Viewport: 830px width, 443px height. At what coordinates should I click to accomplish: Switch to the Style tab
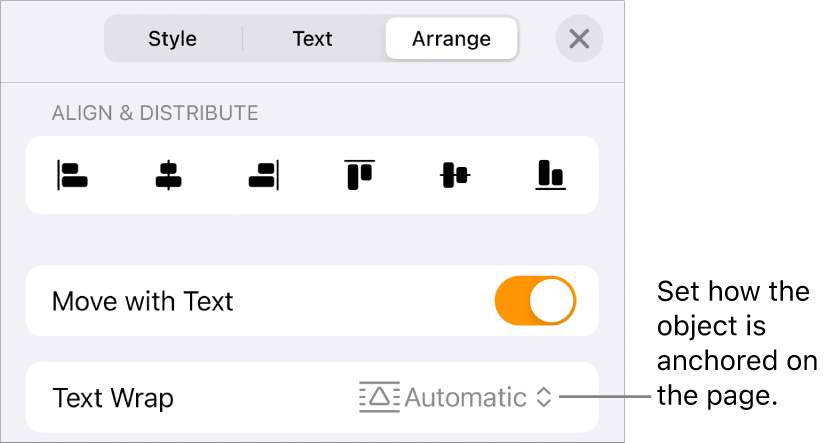[172, 39]
